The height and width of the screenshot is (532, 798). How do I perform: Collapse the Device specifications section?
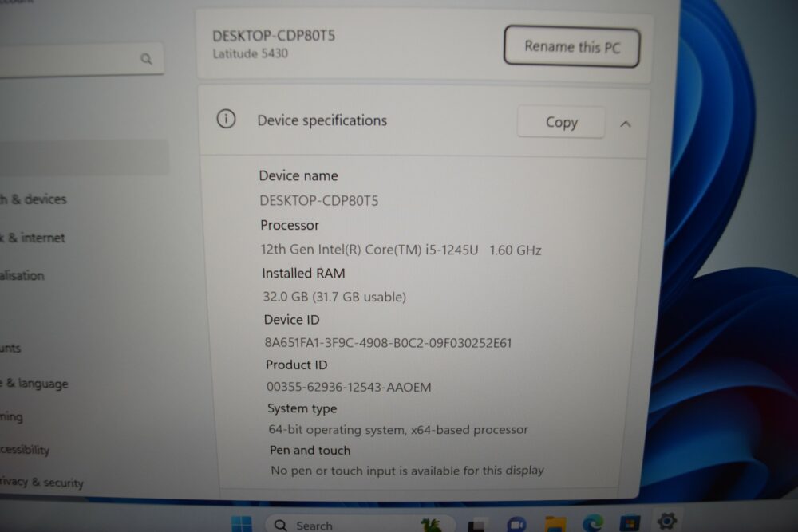[626, 124]
